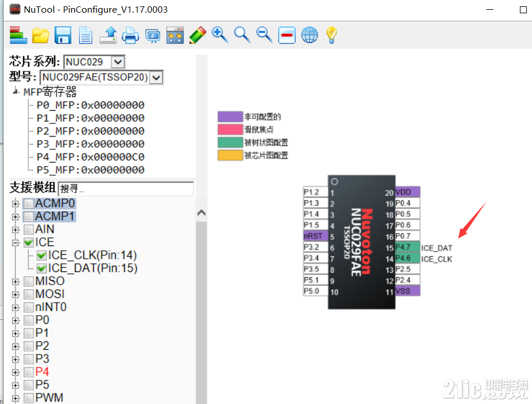The height and width of the screenshot is (404, 532).
Task: Click pin P1.5 on the chip diagram
Action: (315, 225)
